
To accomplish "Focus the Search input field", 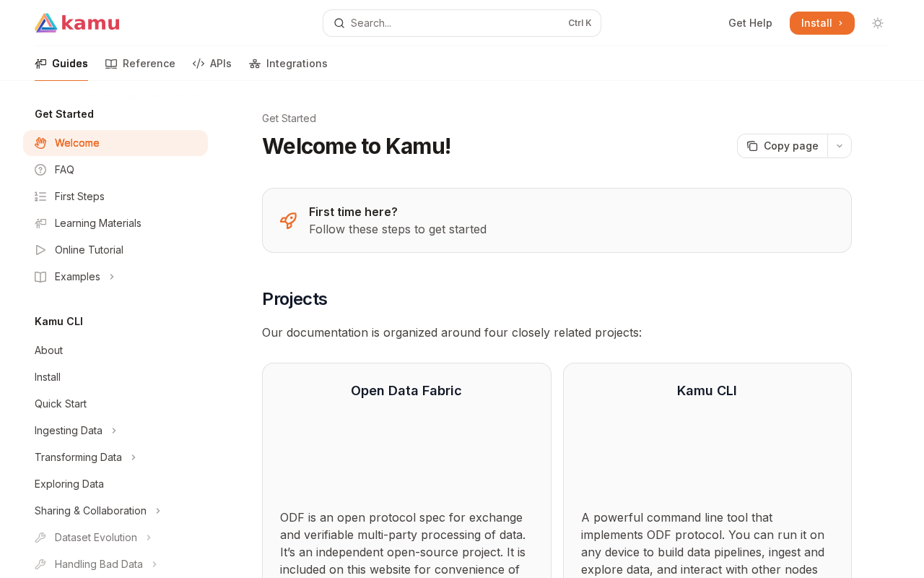I will (x=455, y=23).
